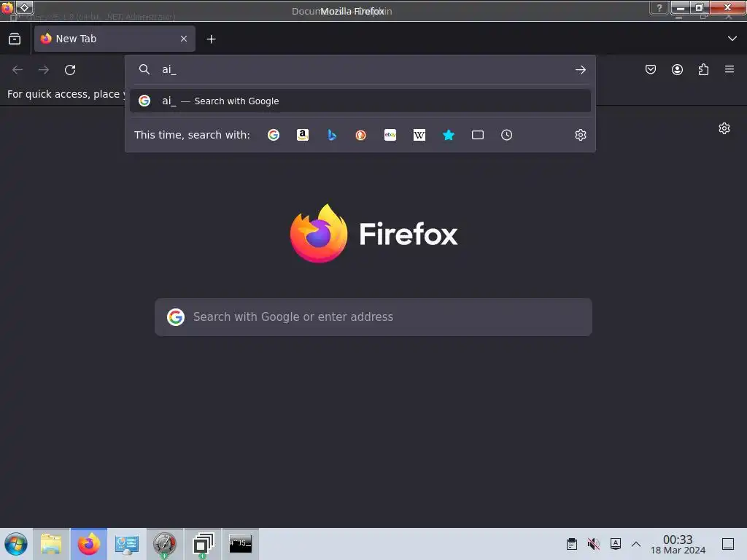Search this time with DuckDuckGo

[360, 135]
